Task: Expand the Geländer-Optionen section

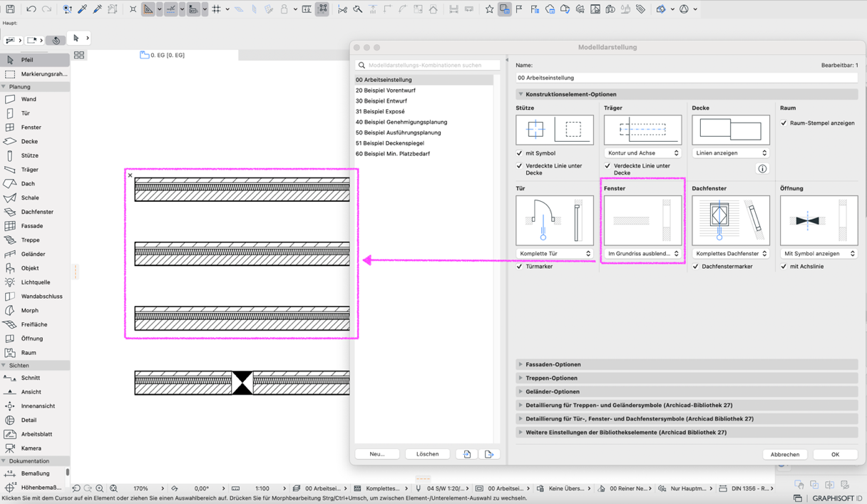Action: click(687, 391)
